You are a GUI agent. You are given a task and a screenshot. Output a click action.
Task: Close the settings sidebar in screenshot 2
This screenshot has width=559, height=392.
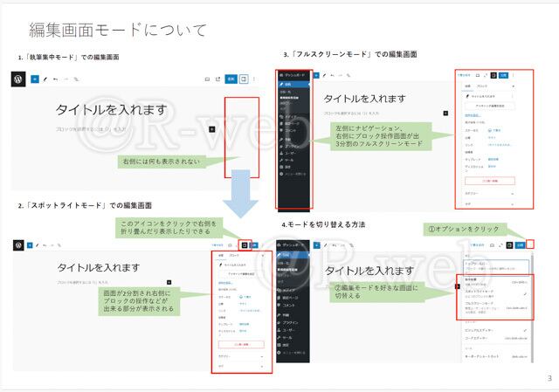coord(263,256)
